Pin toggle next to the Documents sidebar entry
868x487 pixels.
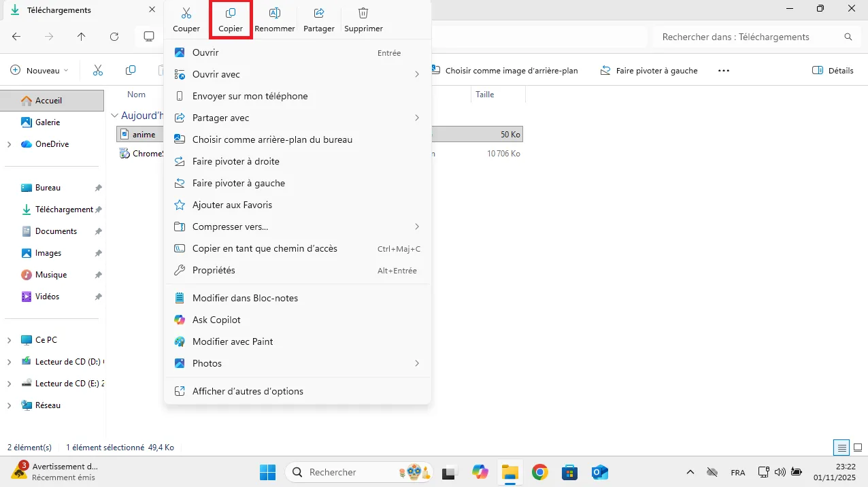coord(98,231)
